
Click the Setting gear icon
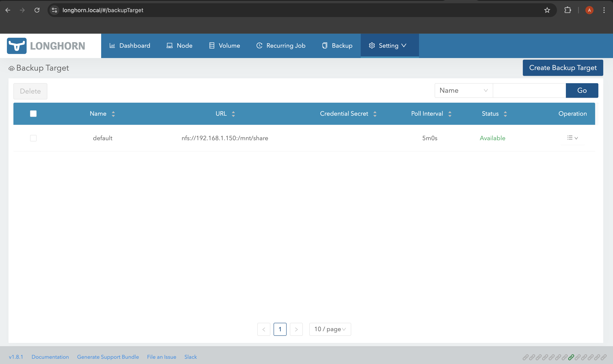pyautogui.click(x=372, y=45)
